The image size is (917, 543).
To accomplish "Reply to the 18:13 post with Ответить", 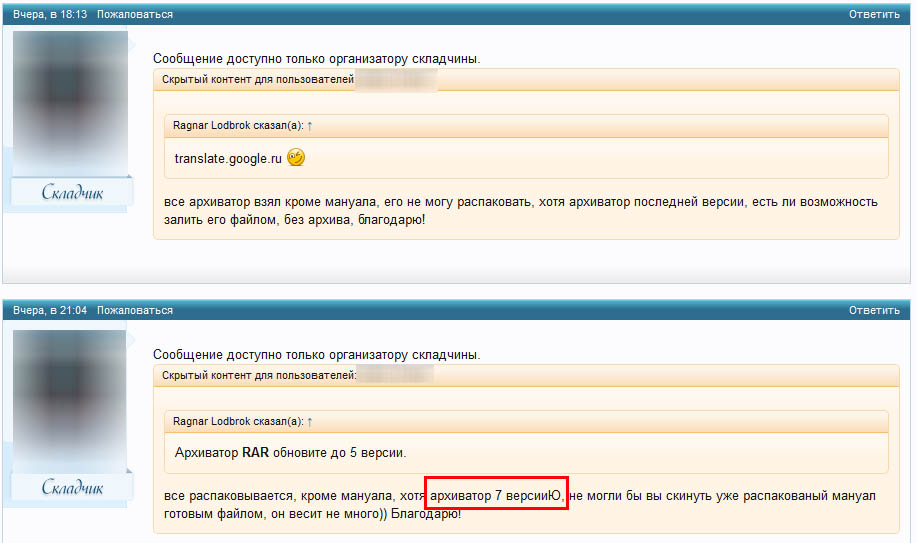I will (x=874, y=14).
